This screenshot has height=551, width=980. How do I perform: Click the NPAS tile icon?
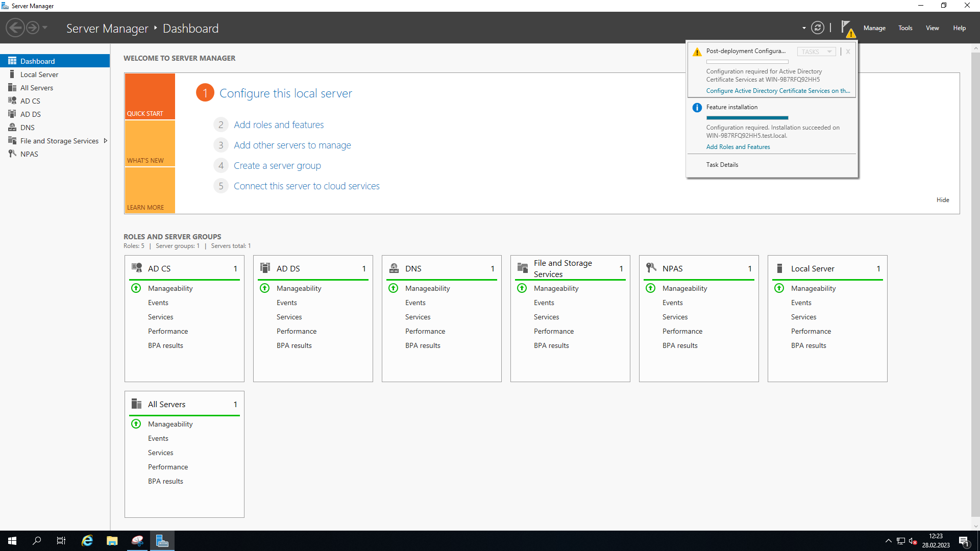click(x=651, y=268)
